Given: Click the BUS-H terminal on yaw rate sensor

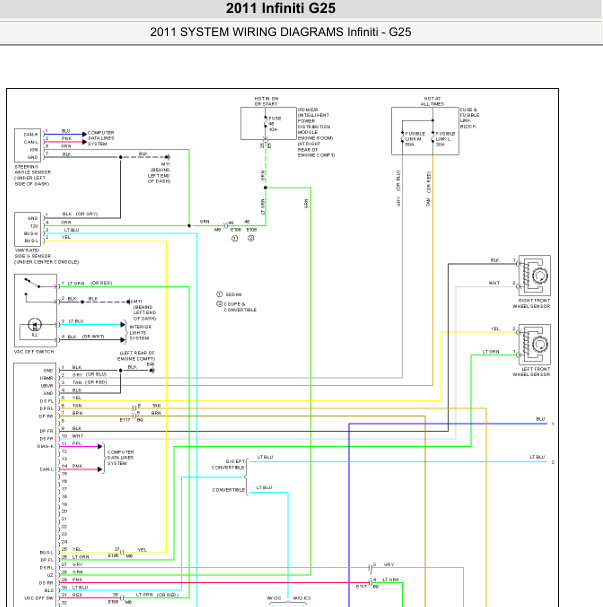Looking at the screenshot, I should click(x=31, y=233).
